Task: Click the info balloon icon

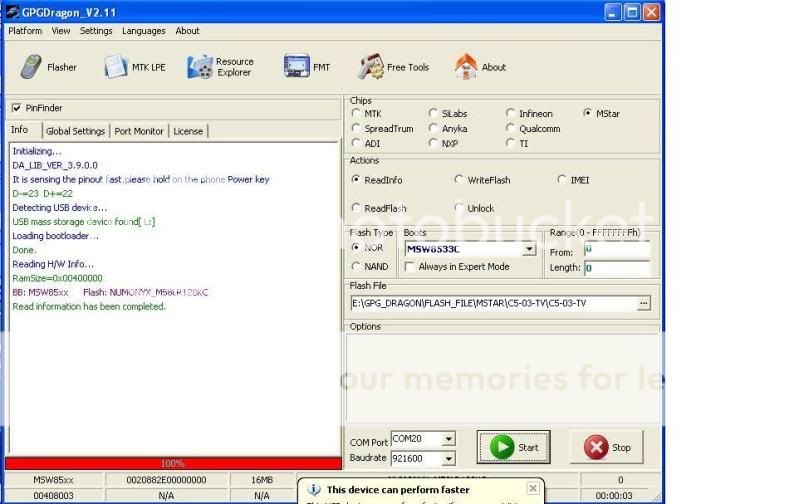Action: (314, 490)
